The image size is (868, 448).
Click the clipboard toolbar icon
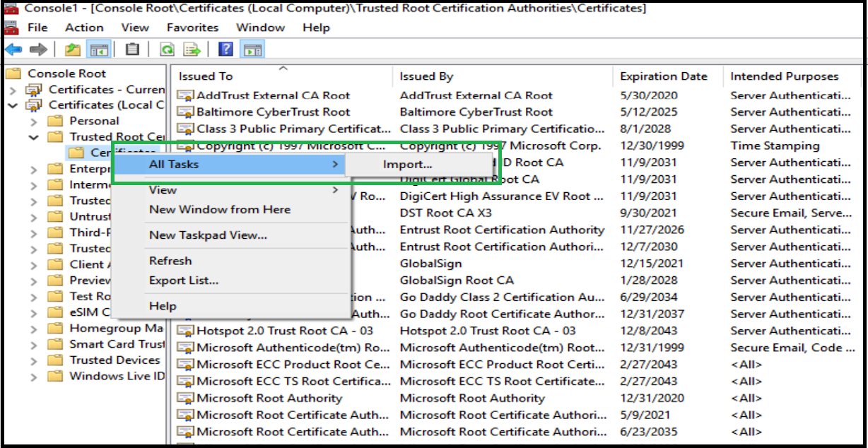[132, 49]
